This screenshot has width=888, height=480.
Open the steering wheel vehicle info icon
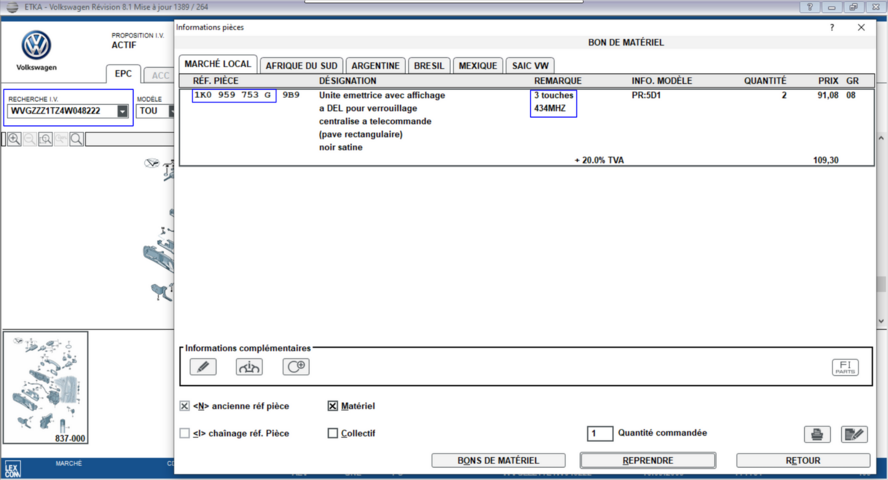[x=249, y=367]
